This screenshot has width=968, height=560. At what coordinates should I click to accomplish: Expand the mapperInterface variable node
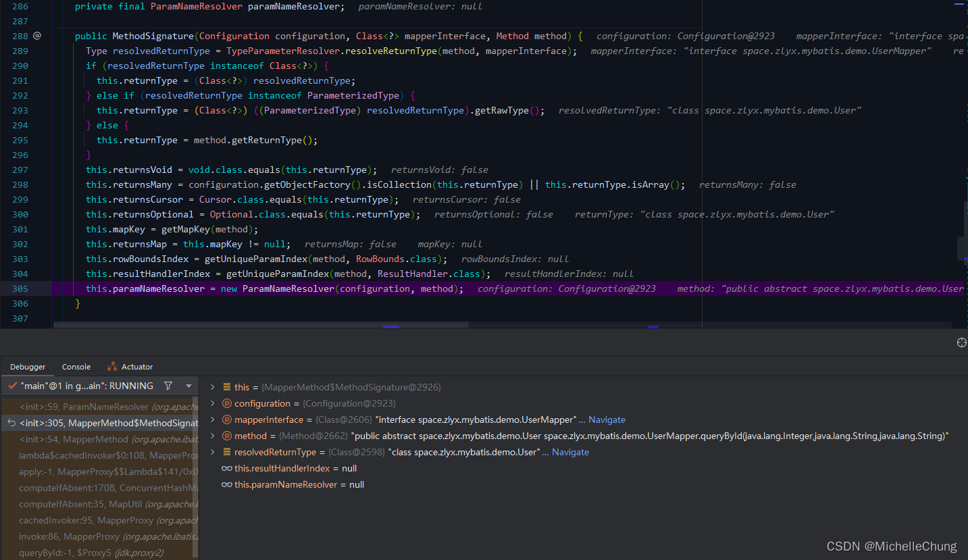click(212, 419)
